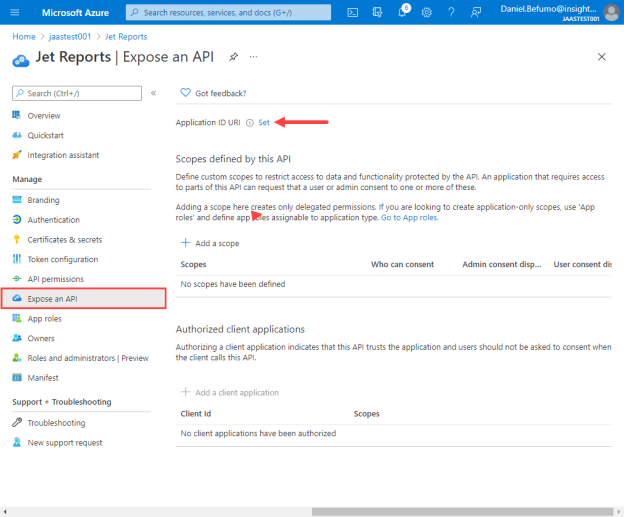Image resolution: width=624 pixels, height=517 pixels.
Task: Open Certificates & secrets page
Action: [x=64, y=240]
